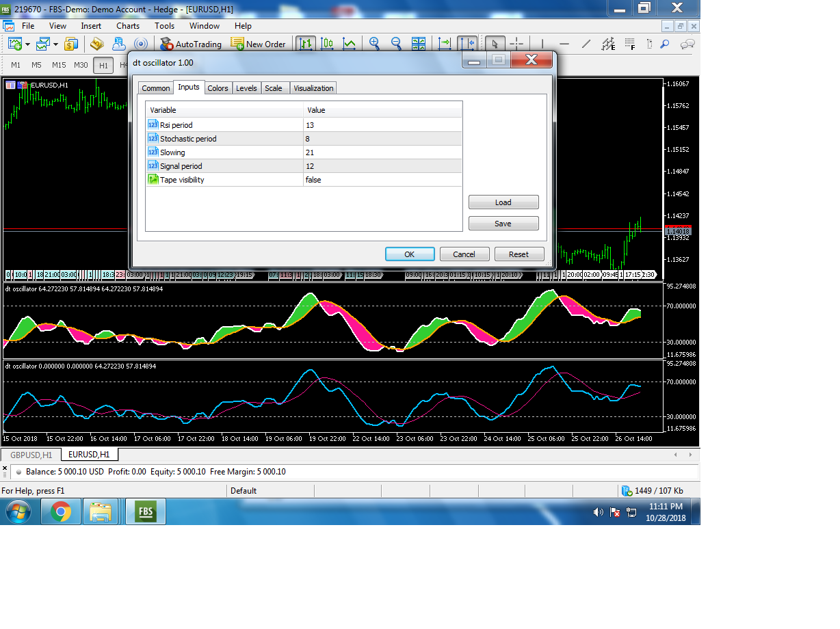
Task: Select the M15 timeframe button
Action: [59, 65]
